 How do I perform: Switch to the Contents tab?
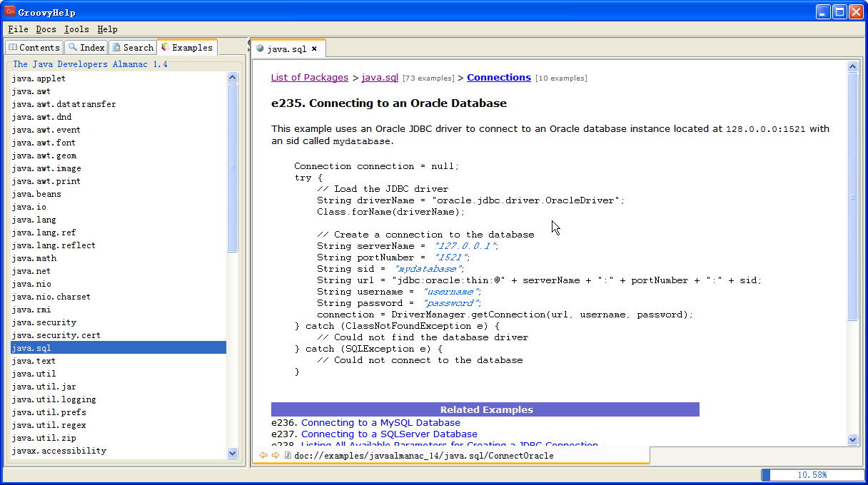coord(34,47)
